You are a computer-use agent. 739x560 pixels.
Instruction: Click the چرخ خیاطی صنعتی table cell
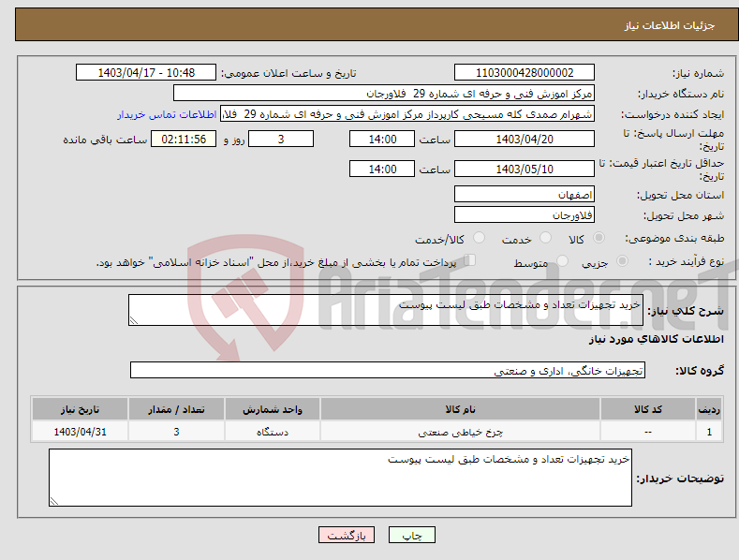pos(460,432)
